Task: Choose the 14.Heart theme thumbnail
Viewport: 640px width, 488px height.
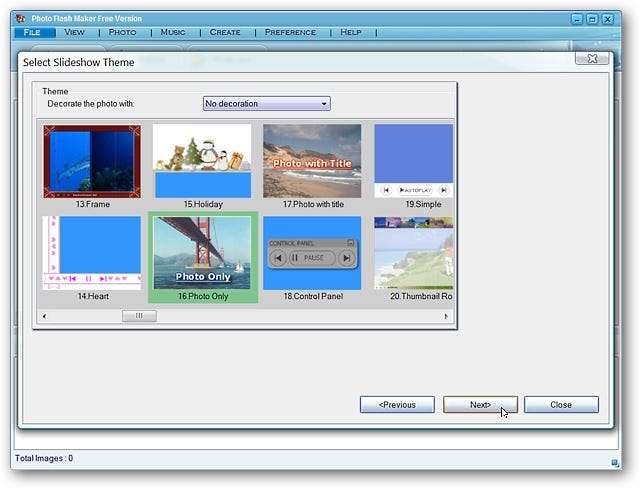Action: point(92,253)
